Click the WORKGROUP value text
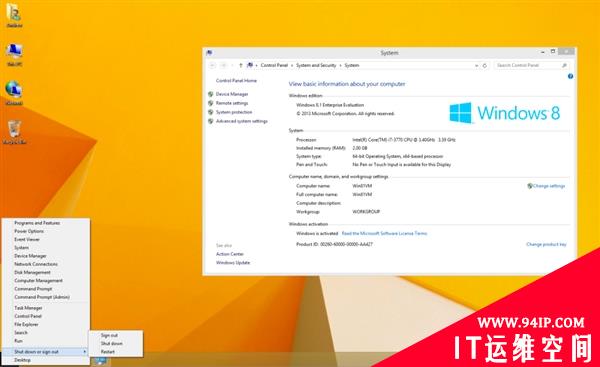The width and height of the screenshot is (600, 367). tap(366, 212)
